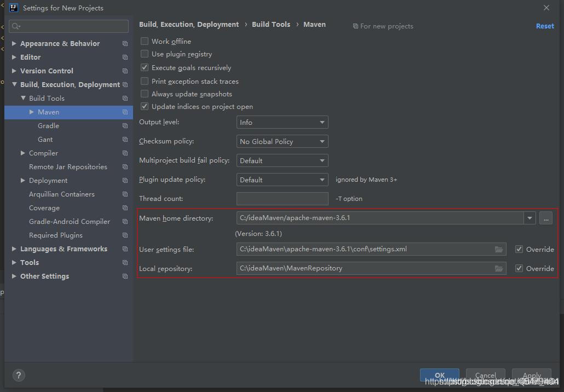Screen dimensions: 564x392
Task: Open Maven home directory dropdown arrow
Action: [530, 218]
